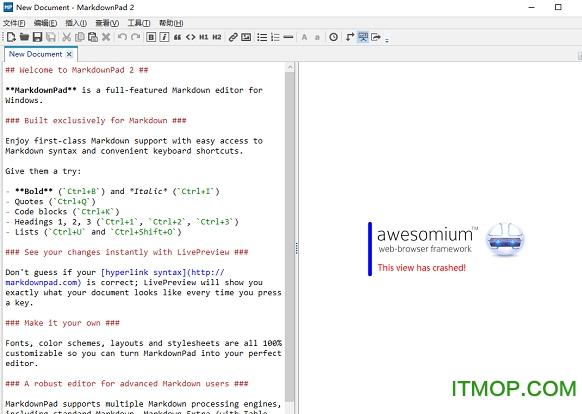
Task: Close the New Document tab
Action: pyautogui.click(x=69, y=54)
